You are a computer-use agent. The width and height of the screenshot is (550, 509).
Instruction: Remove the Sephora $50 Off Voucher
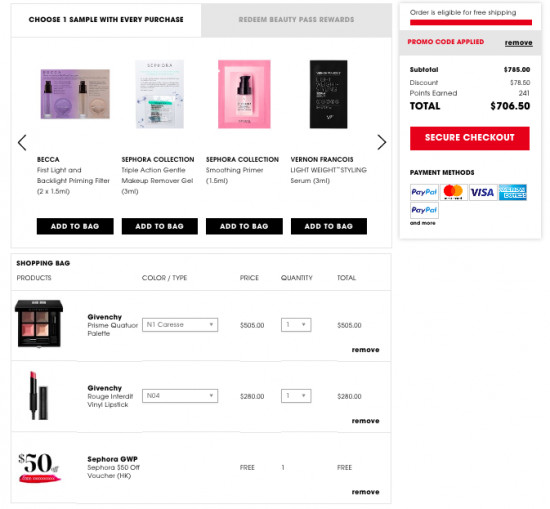coord(365,492)
